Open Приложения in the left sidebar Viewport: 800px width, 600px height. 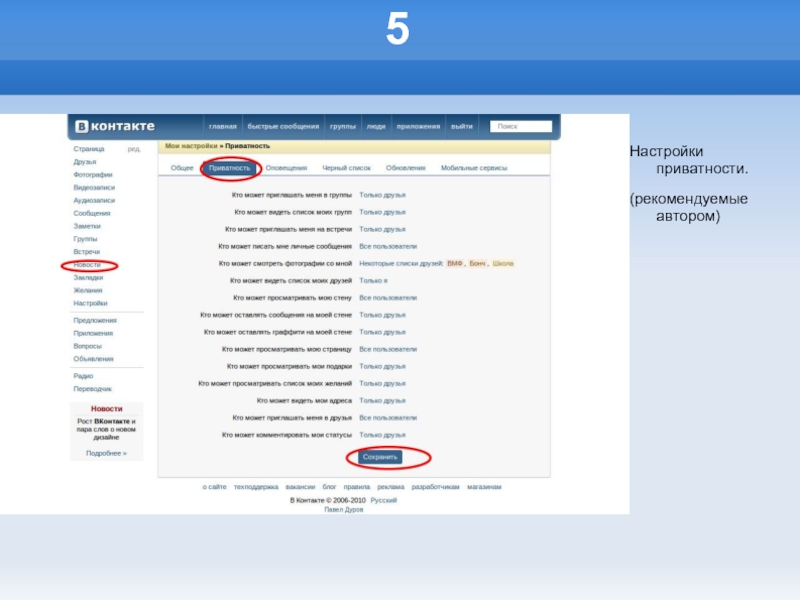point(93,333)
